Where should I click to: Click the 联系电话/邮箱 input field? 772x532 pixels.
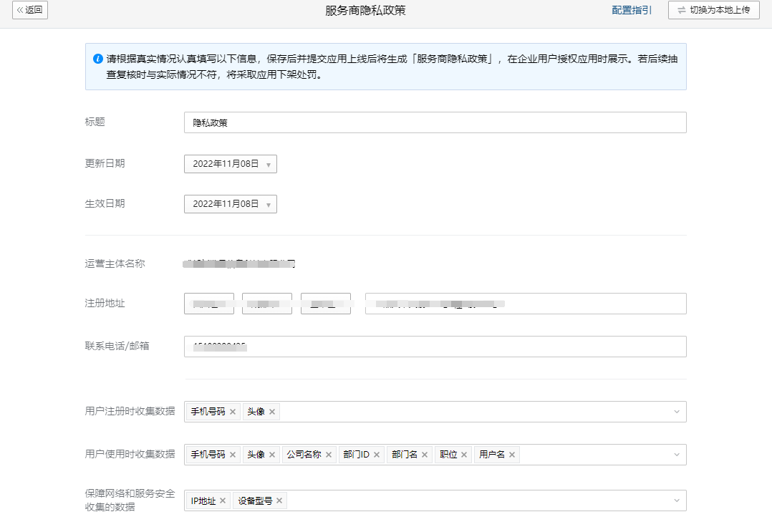[435, 347]
